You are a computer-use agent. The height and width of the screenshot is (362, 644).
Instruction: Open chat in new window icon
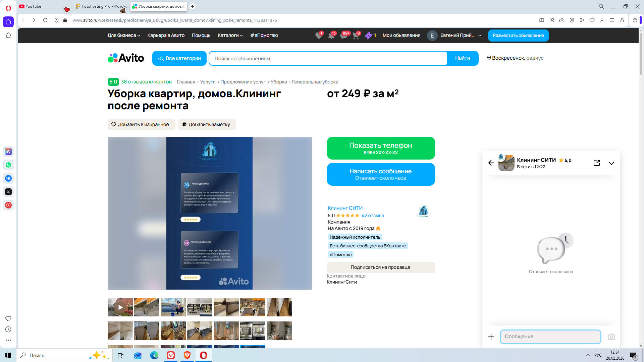point(596,163)
